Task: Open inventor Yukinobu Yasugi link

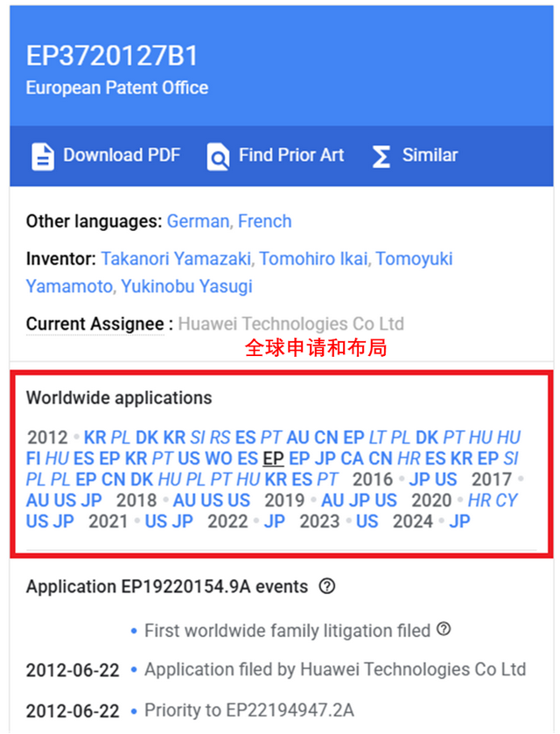Action: [x=187, y=286]
